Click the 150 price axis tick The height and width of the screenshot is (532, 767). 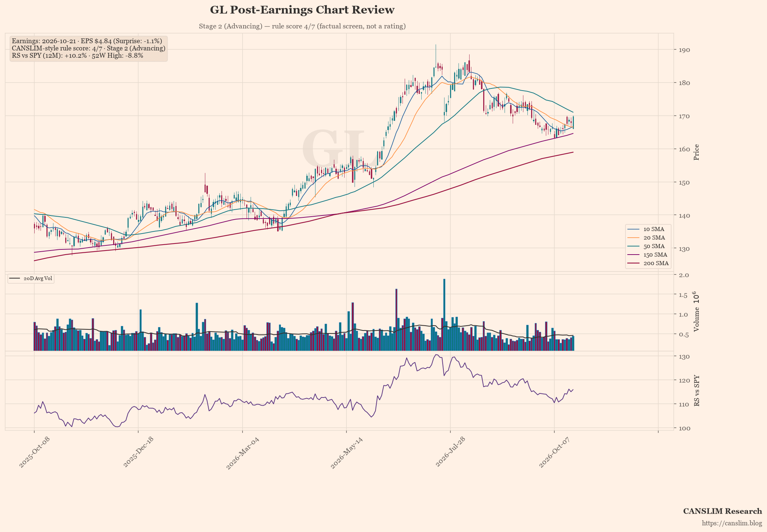(x=685, y=182)
